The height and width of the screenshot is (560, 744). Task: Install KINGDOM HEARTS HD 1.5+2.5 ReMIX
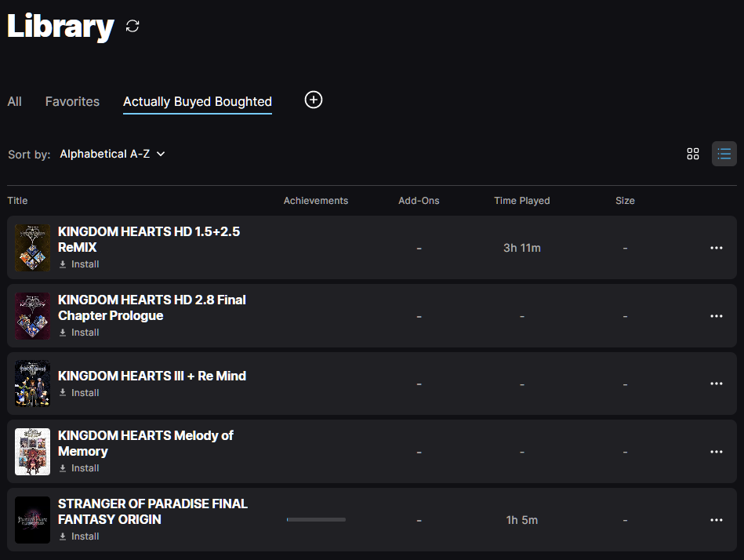click(x=78, y=264)
